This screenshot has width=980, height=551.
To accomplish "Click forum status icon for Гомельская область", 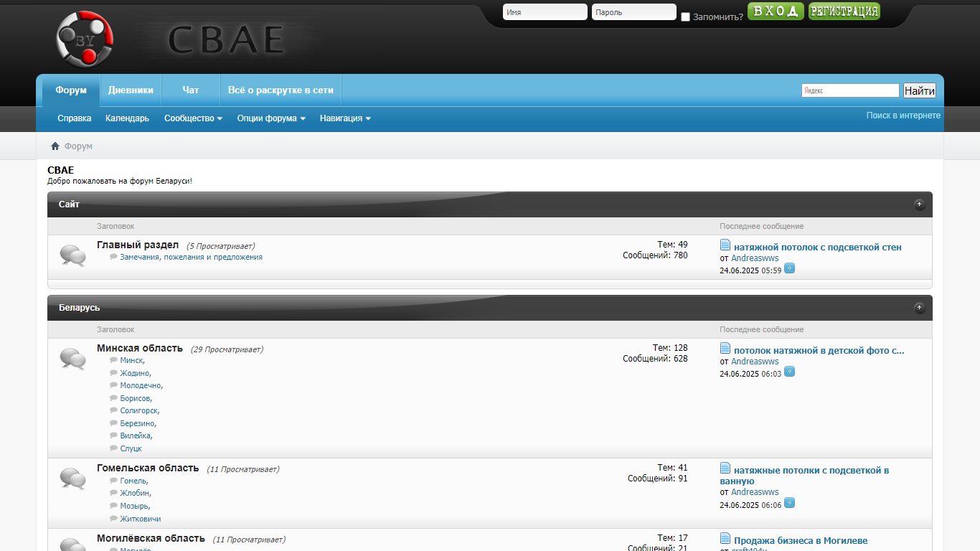I will point(72,479).
